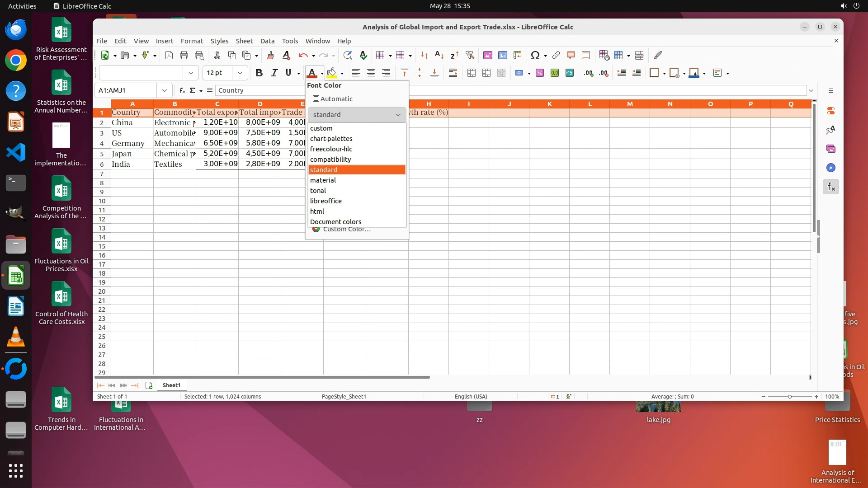
Task: Adjust the zoom slider in status bar
Action: pyautogui.click(x=789, y=397)
